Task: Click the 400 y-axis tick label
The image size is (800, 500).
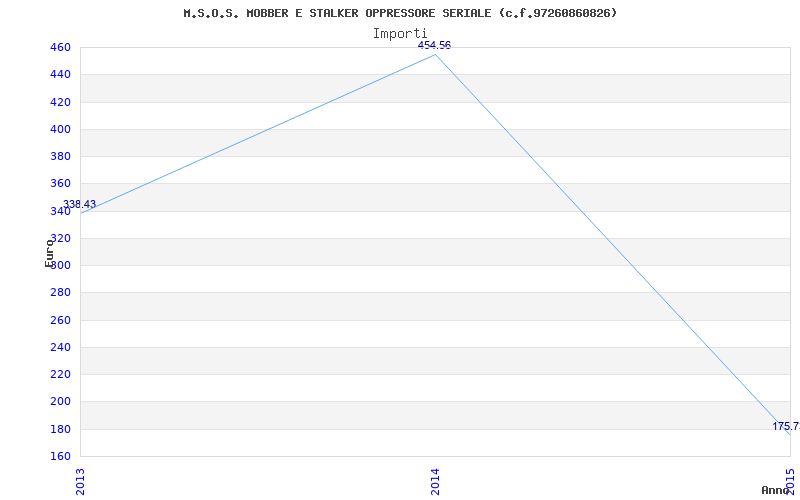Action: 60,129
